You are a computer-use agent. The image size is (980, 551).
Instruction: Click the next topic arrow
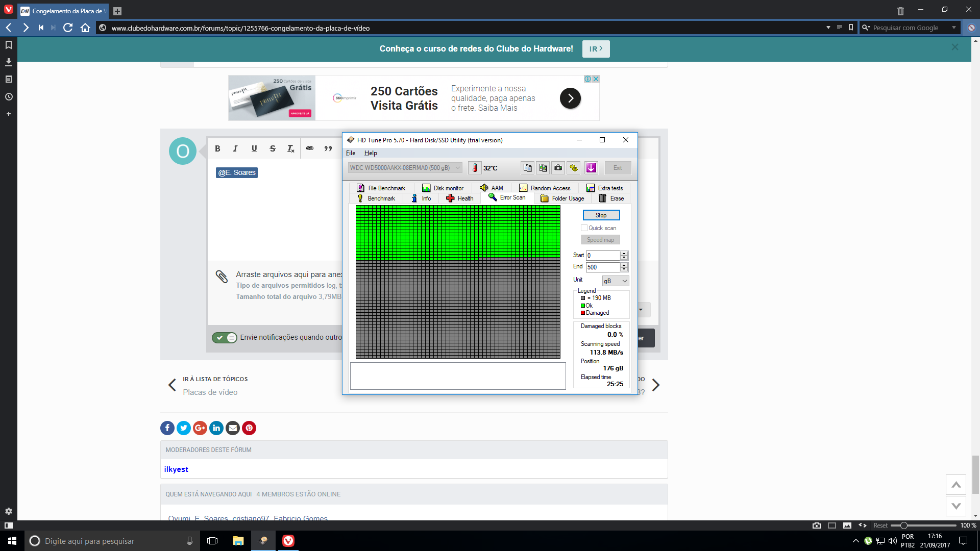pos(656,385)
